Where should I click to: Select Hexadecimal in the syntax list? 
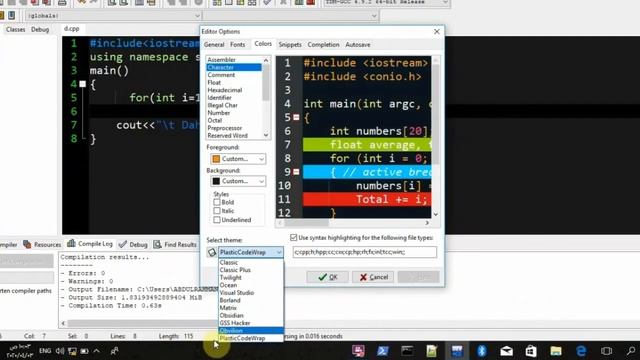pos(234,90)
